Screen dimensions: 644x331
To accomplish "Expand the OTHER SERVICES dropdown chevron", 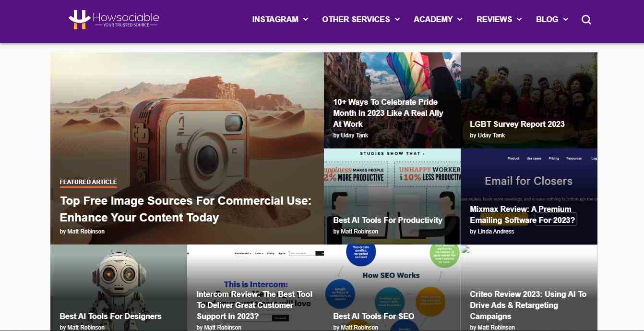I will point(397,20).
